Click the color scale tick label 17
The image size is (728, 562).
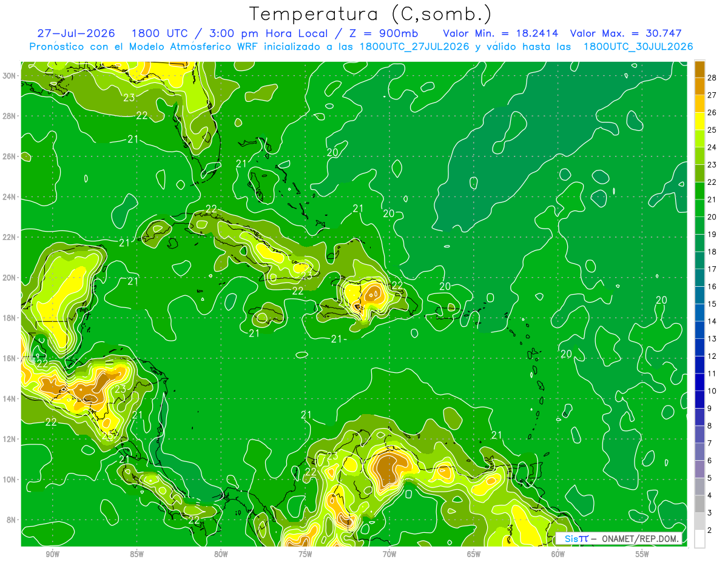[x=712, y=269]
